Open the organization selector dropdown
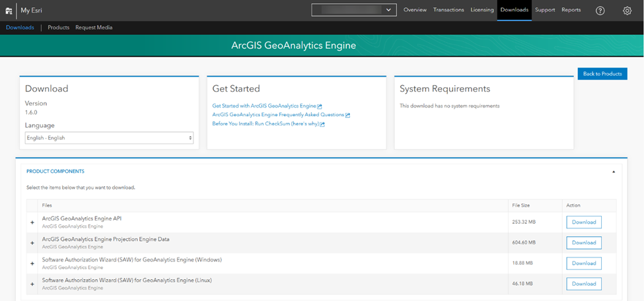644x301 pixels. pyautogui.click(x=354, y=10)
